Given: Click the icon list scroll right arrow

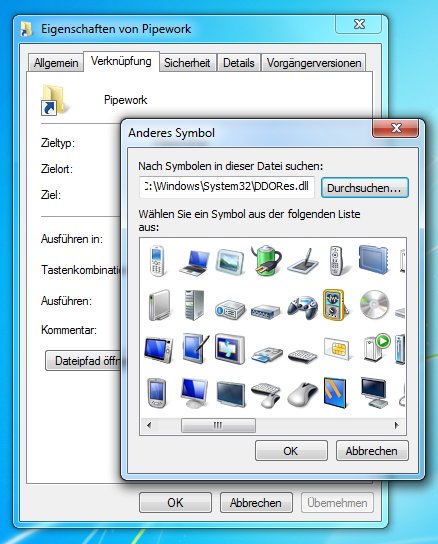Looking at the screenshot, I should tap(396, 425).
